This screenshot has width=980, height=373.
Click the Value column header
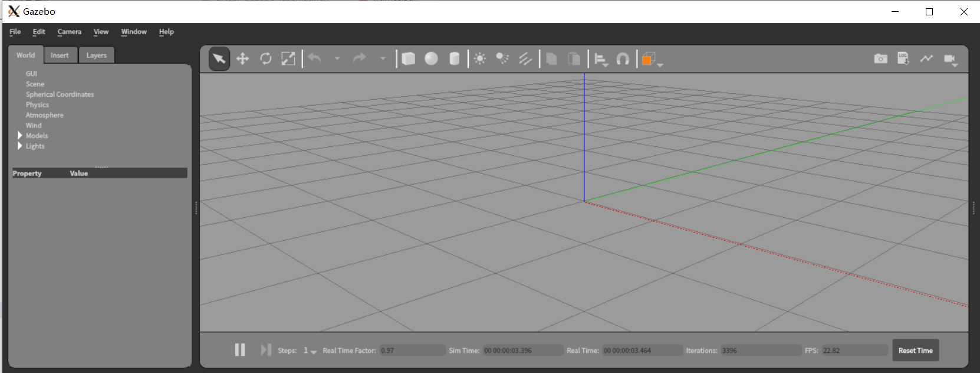pos(79,174)
